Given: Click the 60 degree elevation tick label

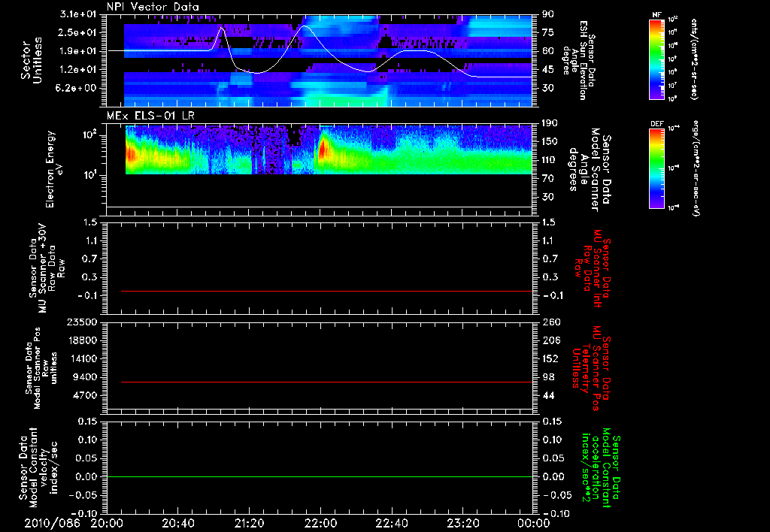Looking at the screenshot, I should (547, 51).
